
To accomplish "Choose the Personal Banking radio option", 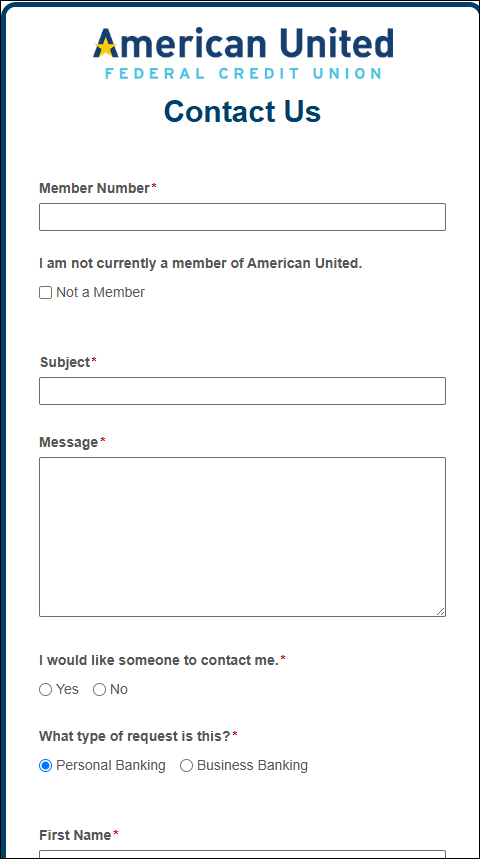I will point(45,766).
